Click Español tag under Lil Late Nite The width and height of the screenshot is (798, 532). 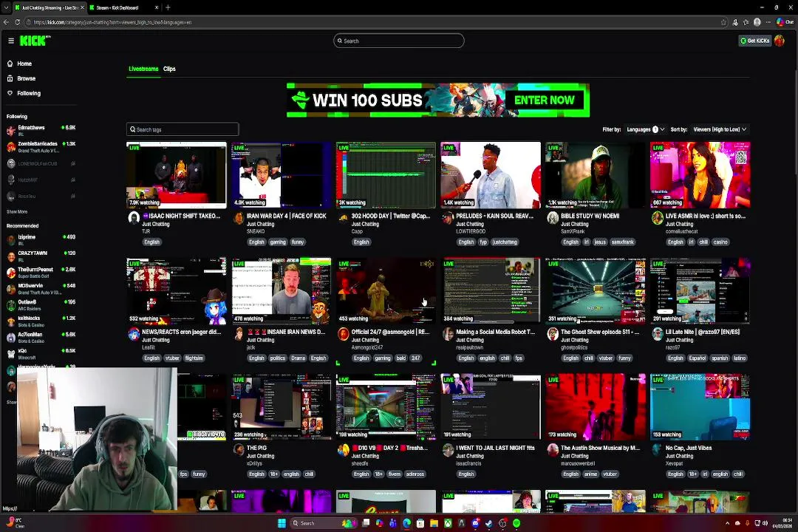pos(698,358)
